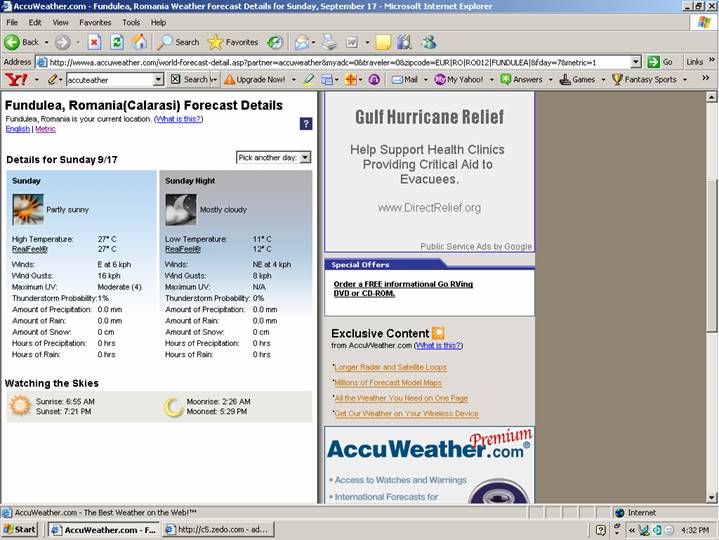Go back using the Back button

pos(22,42)
